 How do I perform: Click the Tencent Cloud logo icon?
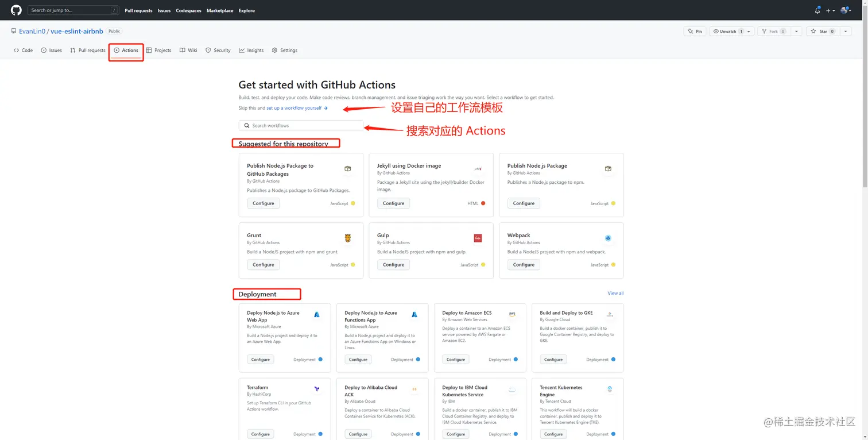(610, 389)
